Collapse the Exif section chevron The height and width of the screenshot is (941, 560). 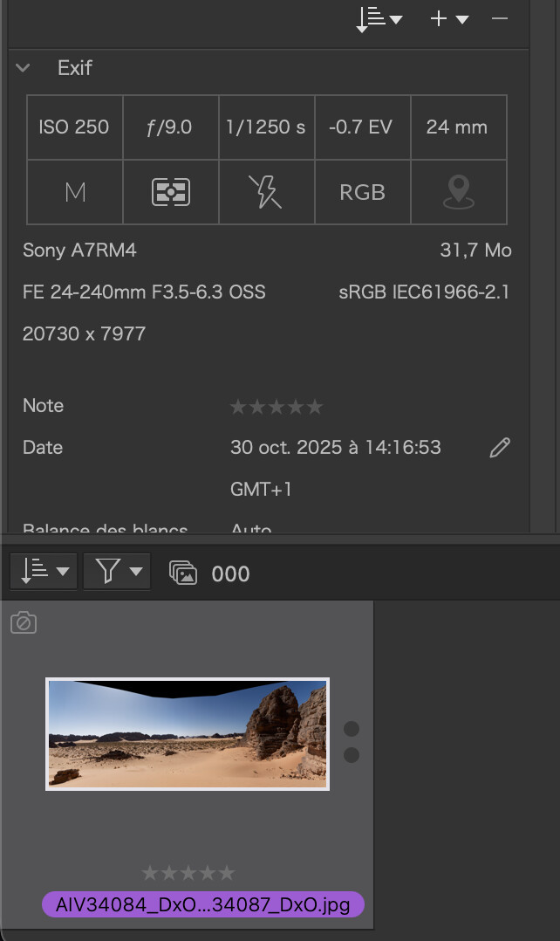tap(24, 68)
